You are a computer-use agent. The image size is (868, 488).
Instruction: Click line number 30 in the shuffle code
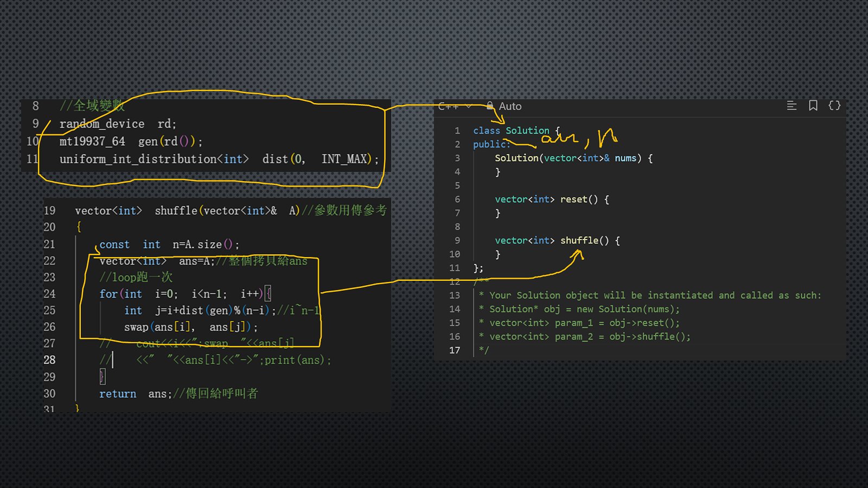point(49,394)
